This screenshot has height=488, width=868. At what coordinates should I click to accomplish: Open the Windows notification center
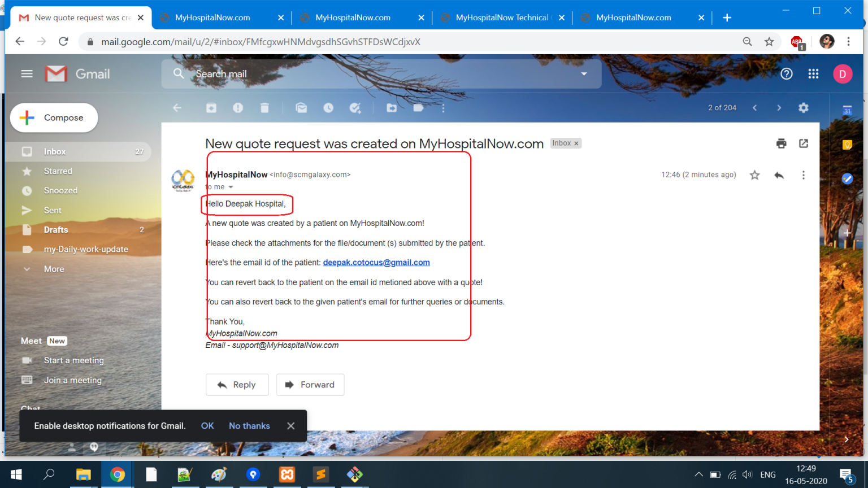pyautogui.click(x=847, y=476)
